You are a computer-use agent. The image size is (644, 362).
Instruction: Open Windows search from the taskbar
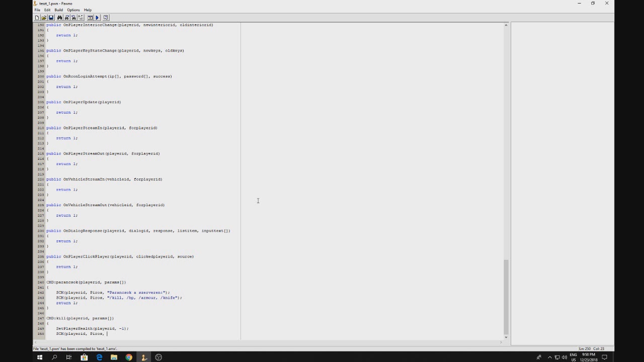pyautogui.click(x=54, y=357)
